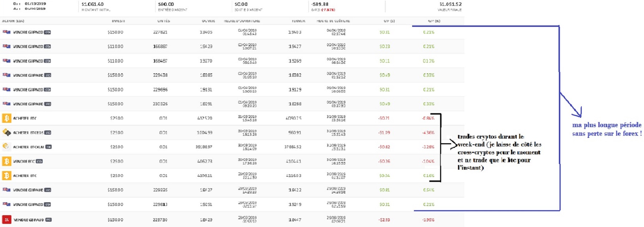Click the BTC/EOS crypto pair icon
Screen dimensions: 644x227
[x=6, y=132]
